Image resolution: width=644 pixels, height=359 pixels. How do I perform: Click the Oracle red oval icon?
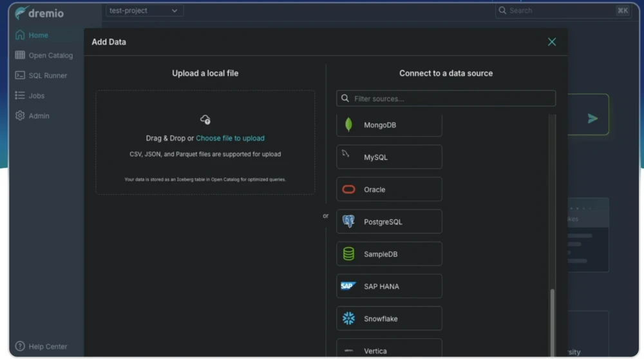pyautogui.click(x=348, y=189)
